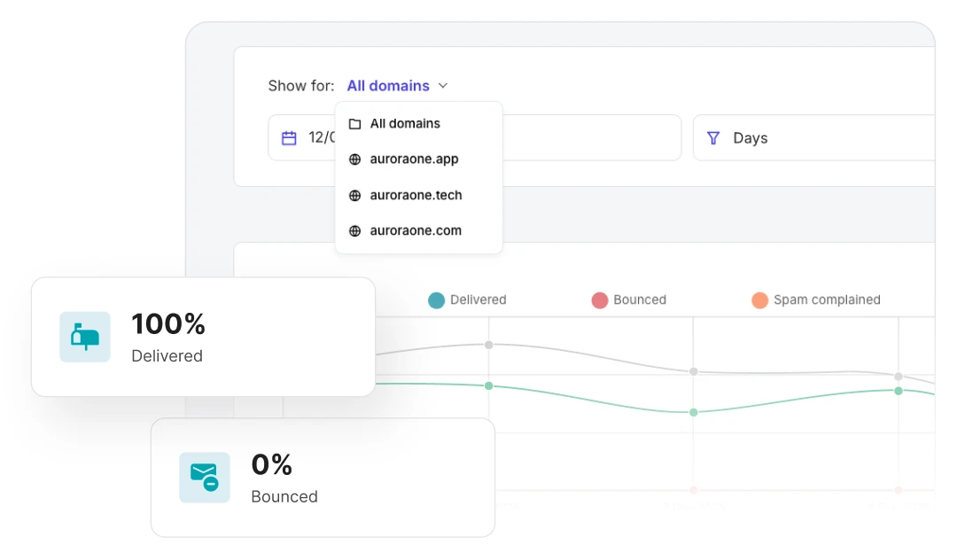This screenshot has height=560, width=957.
Task: Click the calendar icon in date field
Action: (x=289, y=138)
